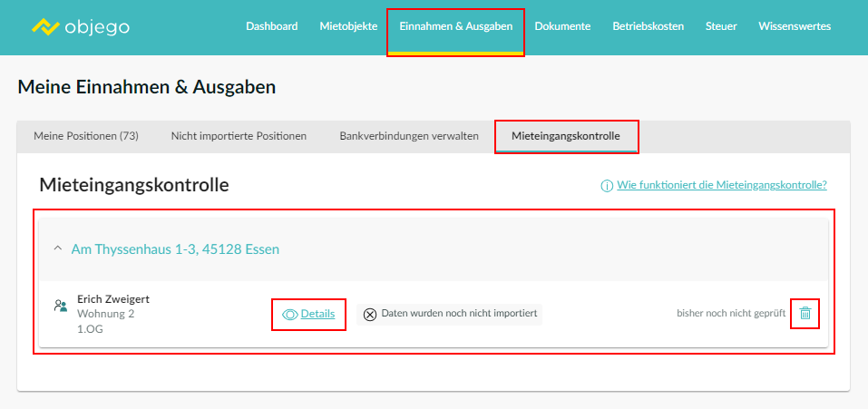Switch to Meine Positionen (73) tab
Screen dimensions: 868x409
coord(86,136)
